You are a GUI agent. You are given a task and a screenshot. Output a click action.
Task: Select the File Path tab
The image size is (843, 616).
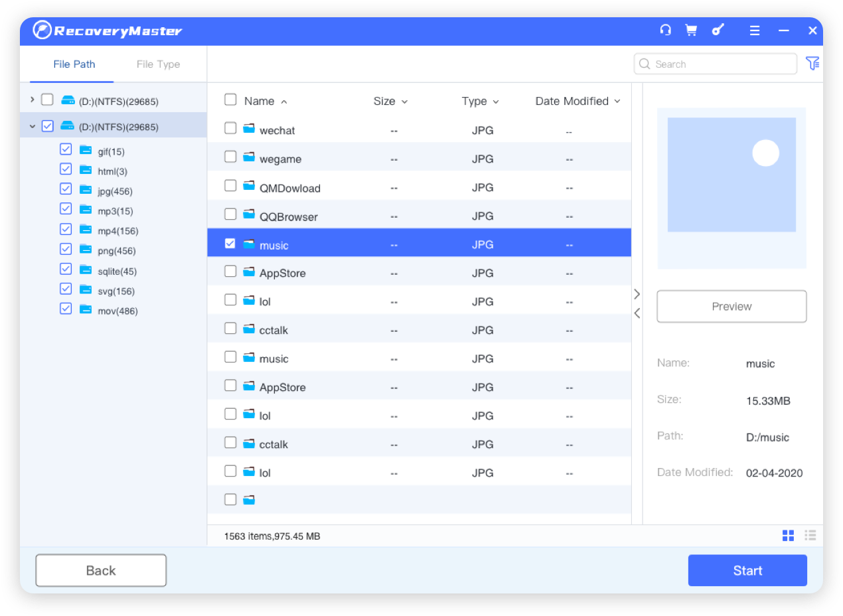click(x=74, y=64)
